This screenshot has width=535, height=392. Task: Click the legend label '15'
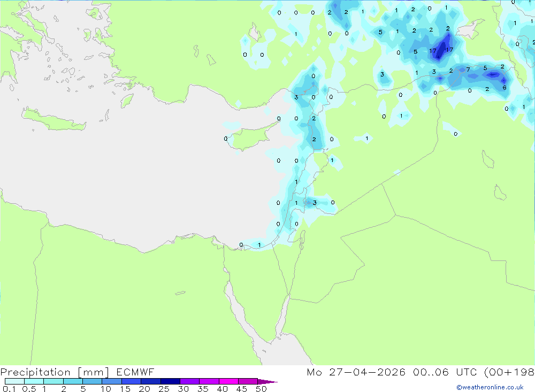(x=125, y=389)
